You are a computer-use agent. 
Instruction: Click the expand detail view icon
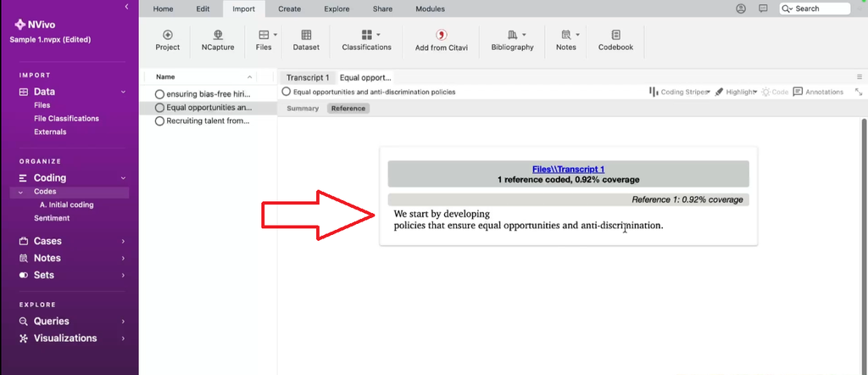859,92
